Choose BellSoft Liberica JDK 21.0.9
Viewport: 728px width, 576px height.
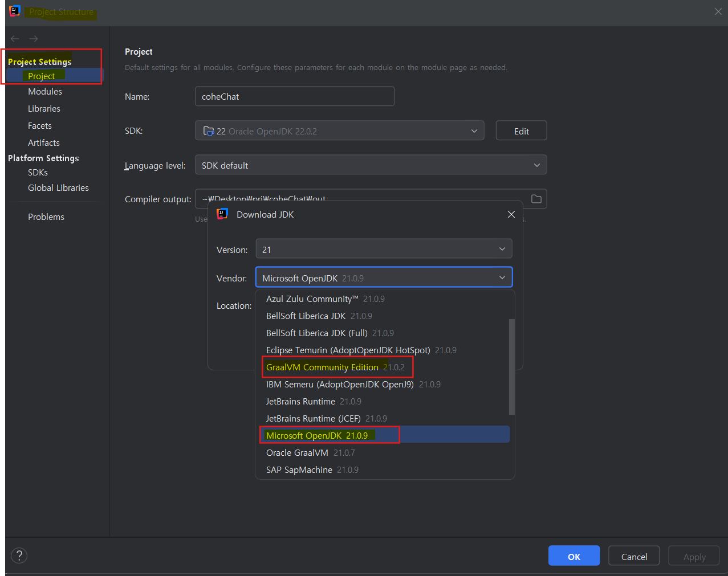(x=382, y=316)
